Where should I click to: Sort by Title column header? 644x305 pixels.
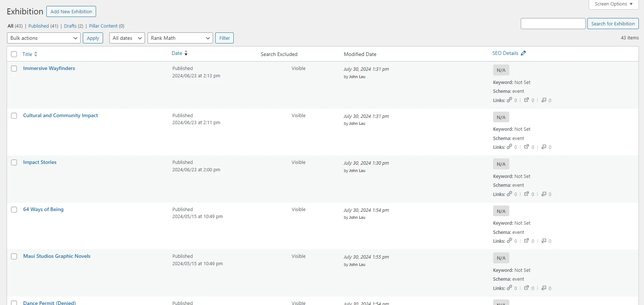[27, 54]
